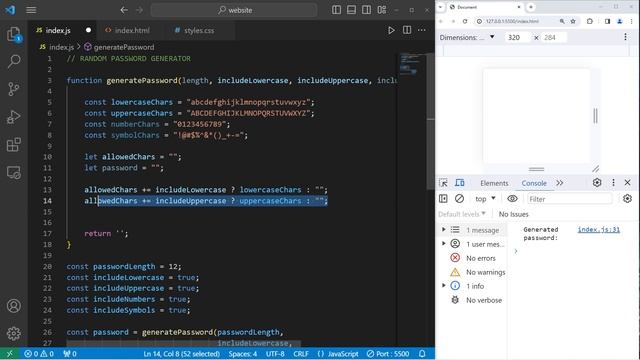The height and width of the screenshot is (360, 640).
Task: Close the DevTools panel
Action: (x=627, y=182)
